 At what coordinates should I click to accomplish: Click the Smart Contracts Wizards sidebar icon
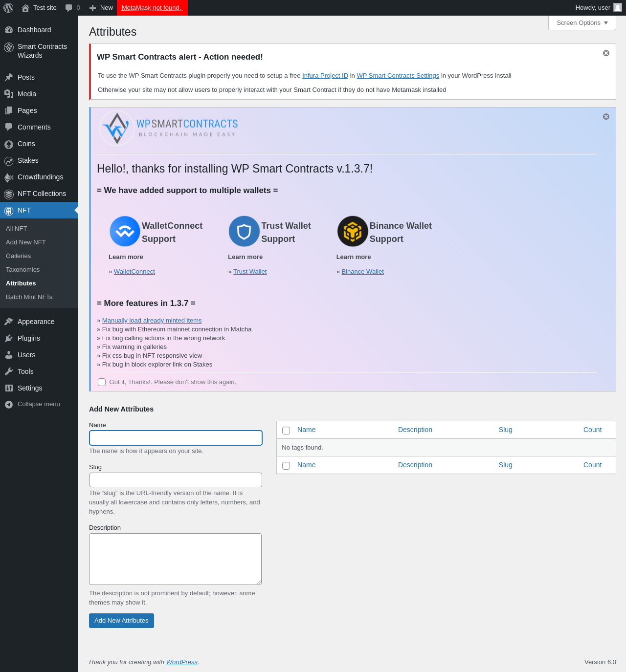[9, 47]
